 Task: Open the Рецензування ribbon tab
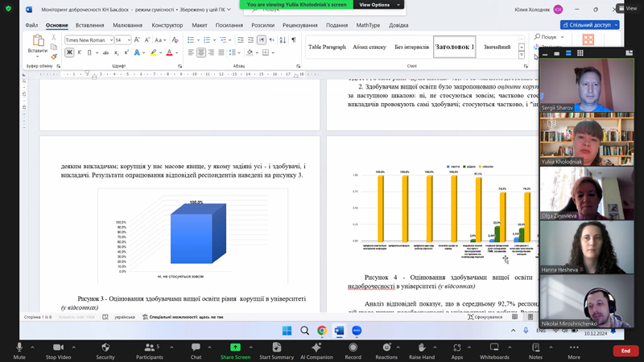tap(299, 25)
